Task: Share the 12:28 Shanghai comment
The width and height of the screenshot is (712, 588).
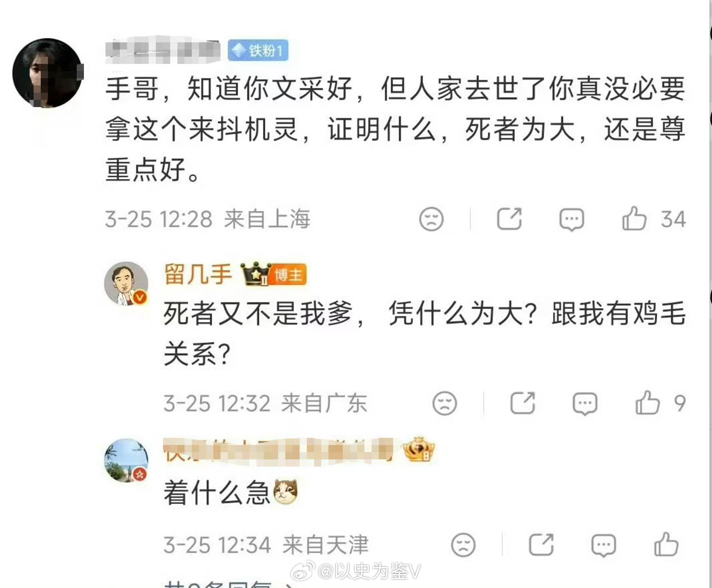Action: coord(509,219)
